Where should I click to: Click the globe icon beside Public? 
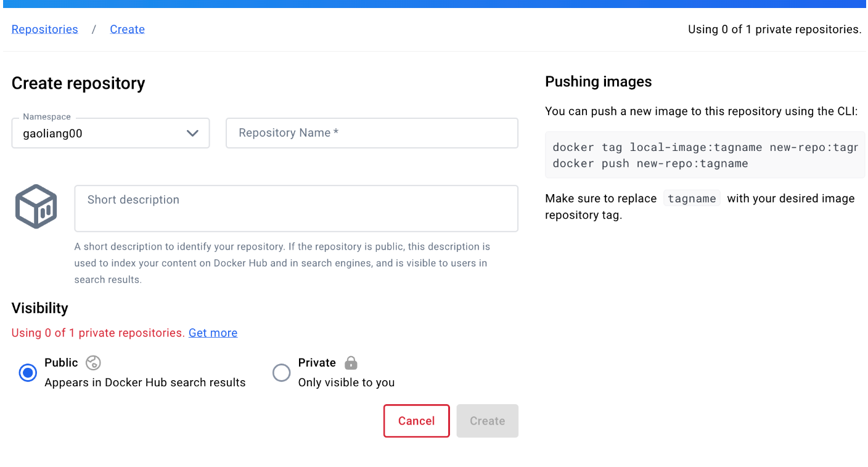(93, 362)
